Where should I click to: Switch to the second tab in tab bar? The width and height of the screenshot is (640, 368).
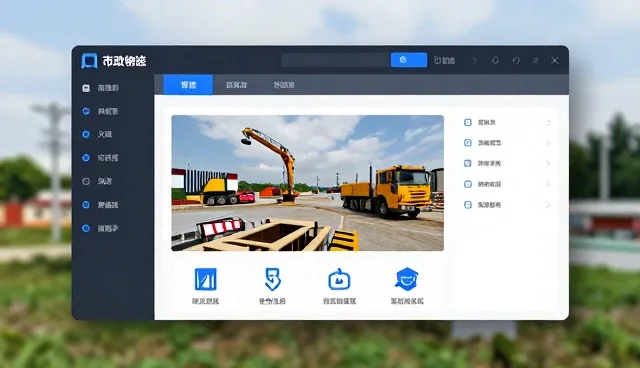236,85
